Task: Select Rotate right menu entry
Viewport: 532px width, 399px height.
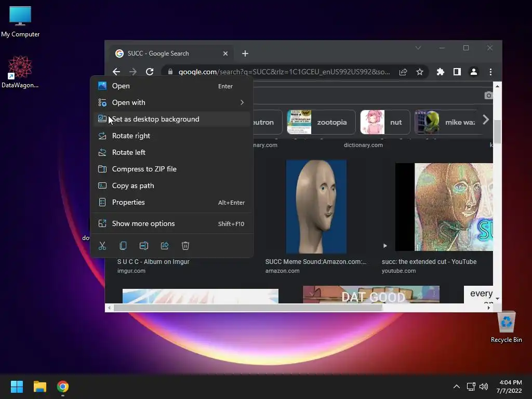Action: pos(171,136)
